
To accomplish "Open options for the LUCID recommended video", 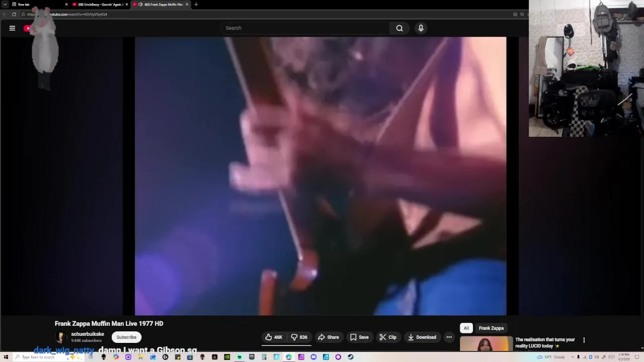I will (584, 340).
